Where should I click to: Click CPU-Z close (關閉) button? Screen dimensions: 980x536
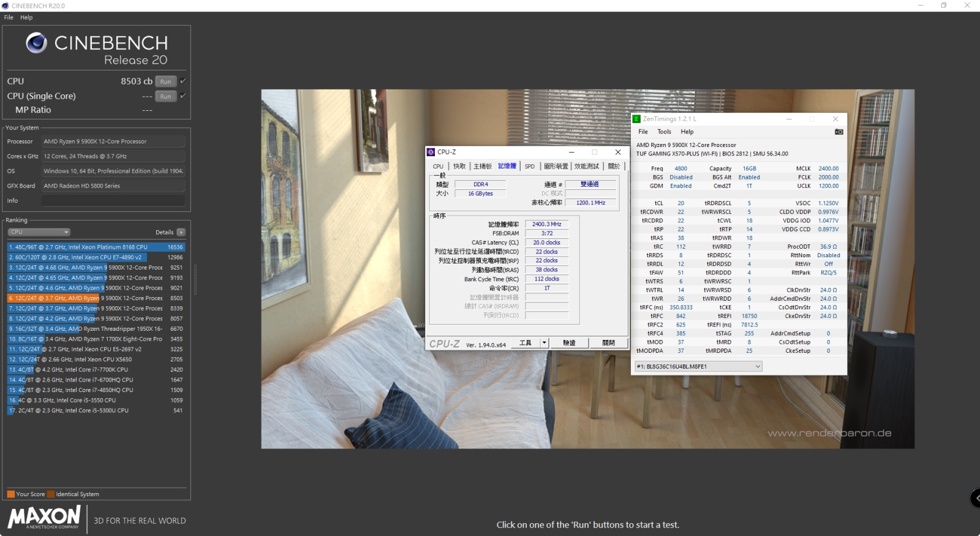[x=608, y=343]
